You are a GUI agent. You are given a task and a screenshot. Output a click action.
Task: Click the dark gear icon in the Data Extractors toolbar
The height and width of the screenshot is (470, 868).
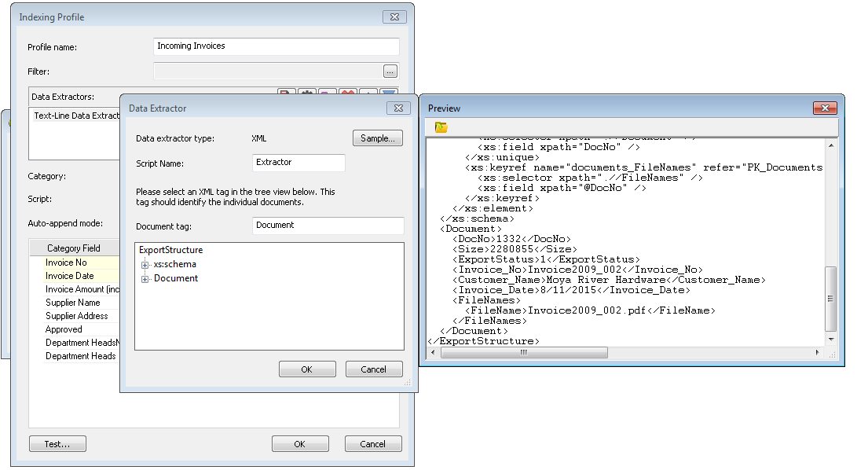coord(306,93)
